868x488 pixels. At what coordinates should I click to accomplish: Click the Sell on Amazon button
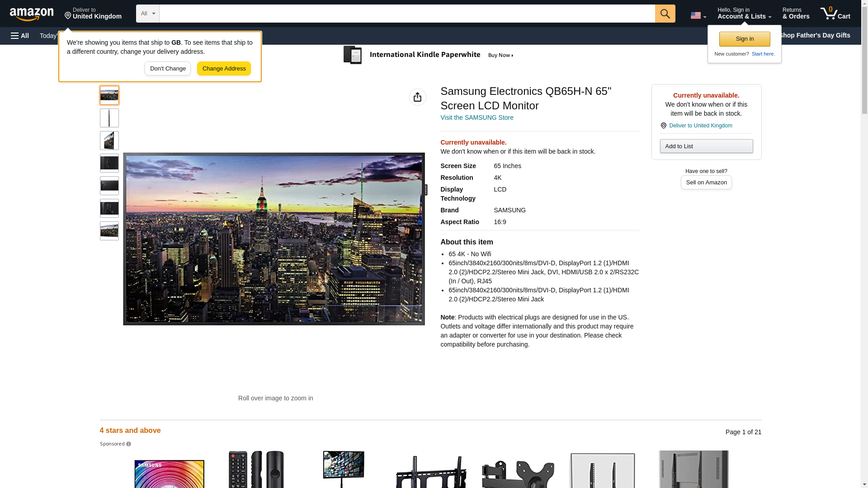click(706, 183)
